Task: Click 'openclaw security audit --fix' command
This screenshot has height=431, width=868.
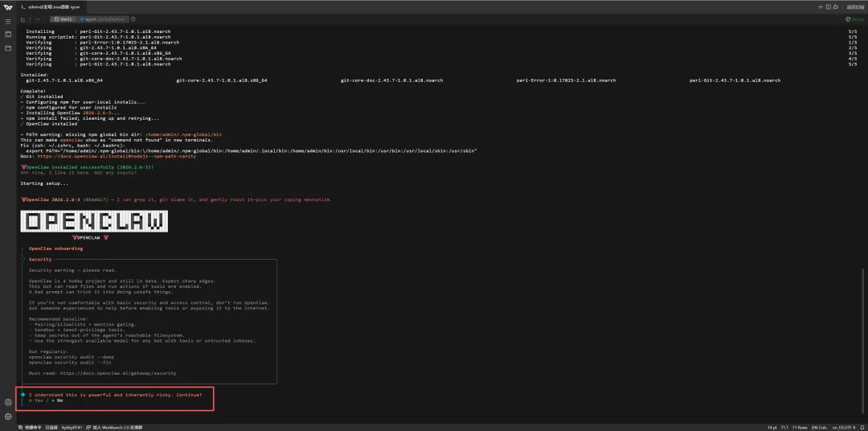Action: click(x=70, y=363)
